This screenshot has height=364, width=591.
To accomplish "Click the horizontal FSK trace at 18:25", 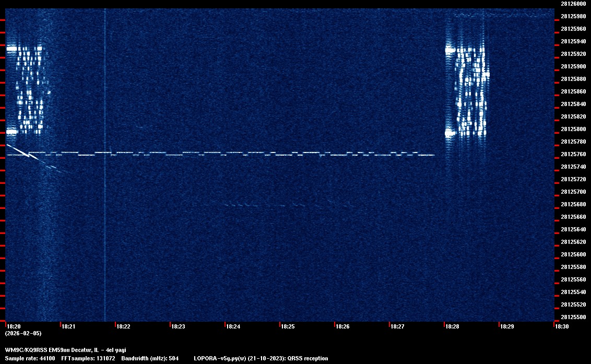I will (288, 155).
